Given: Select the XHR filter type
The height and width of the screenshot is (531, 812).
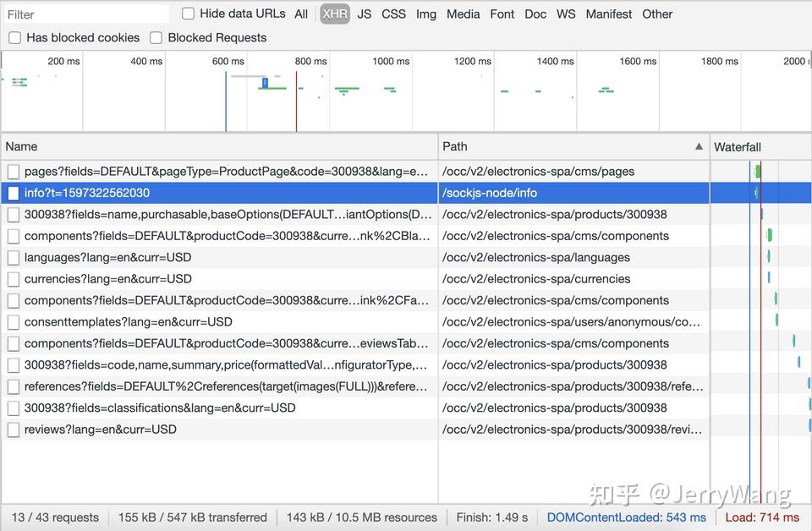Looking at the screenshot, I should pos(335,14).
